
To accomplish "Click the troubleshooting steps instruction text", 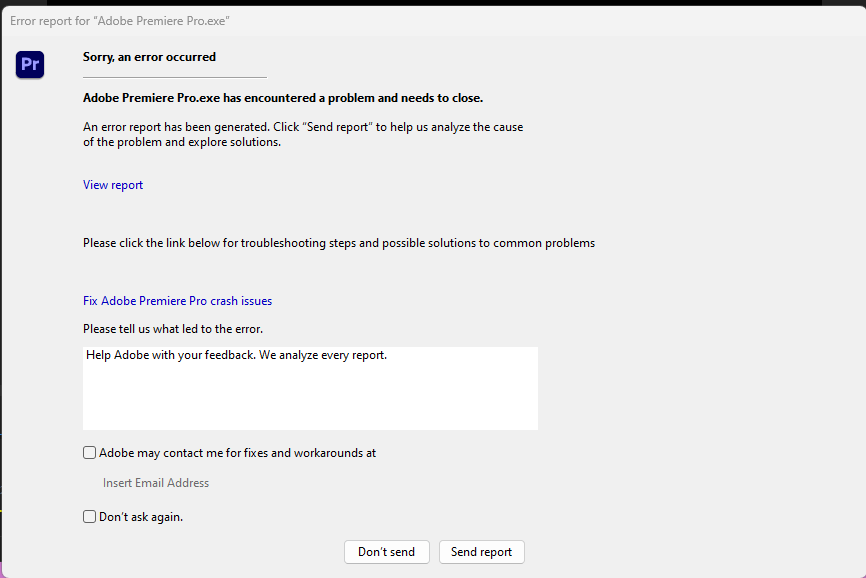I will point(339,243).
